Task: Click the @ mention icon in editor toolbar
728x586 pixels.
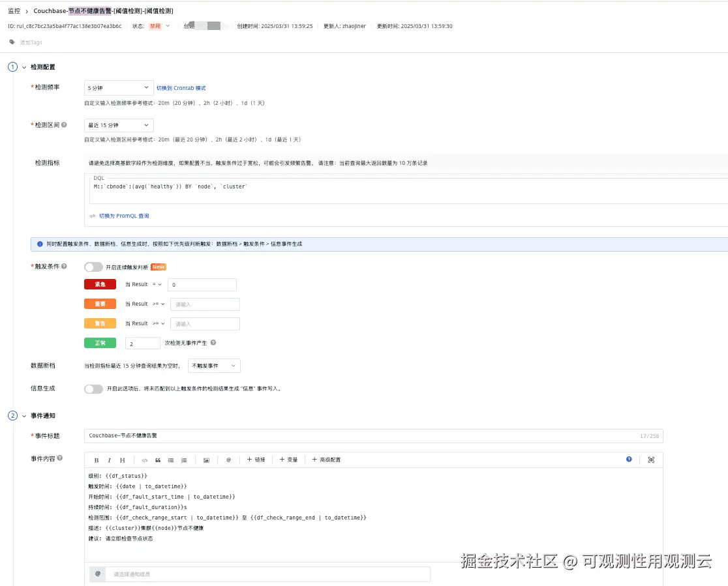Action: 228,460
